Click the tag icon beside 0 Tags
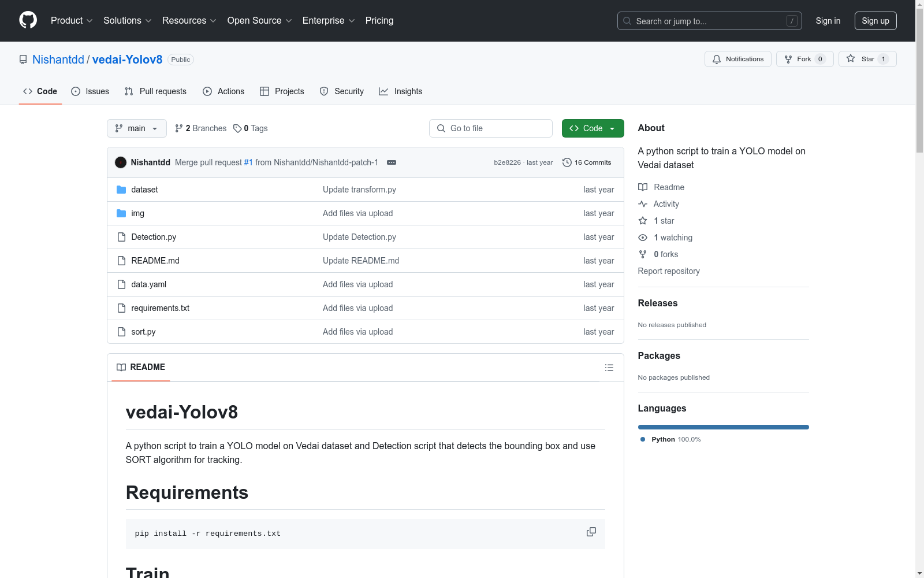The height and width of the screenshot is (578, 924). 237,128
